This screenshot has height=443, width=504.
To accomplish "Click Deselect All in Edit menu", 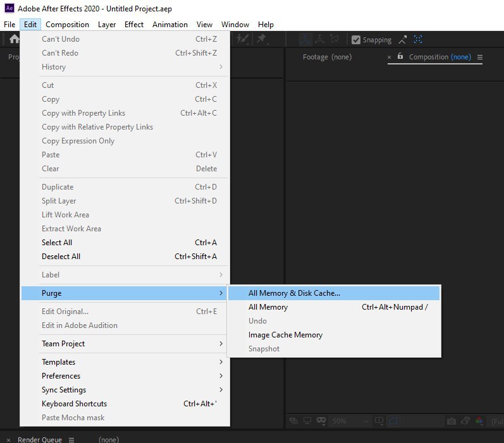I will (125, 257).
